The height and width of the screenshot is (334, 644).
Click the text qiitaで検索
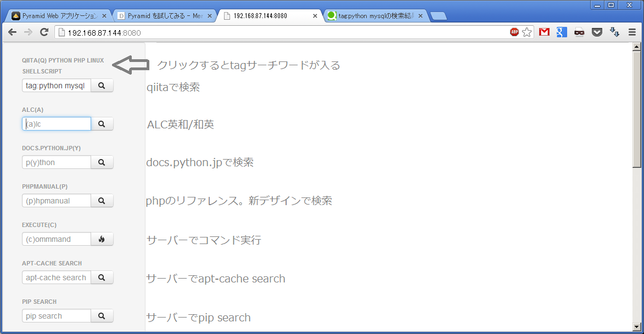pos(173,87)
